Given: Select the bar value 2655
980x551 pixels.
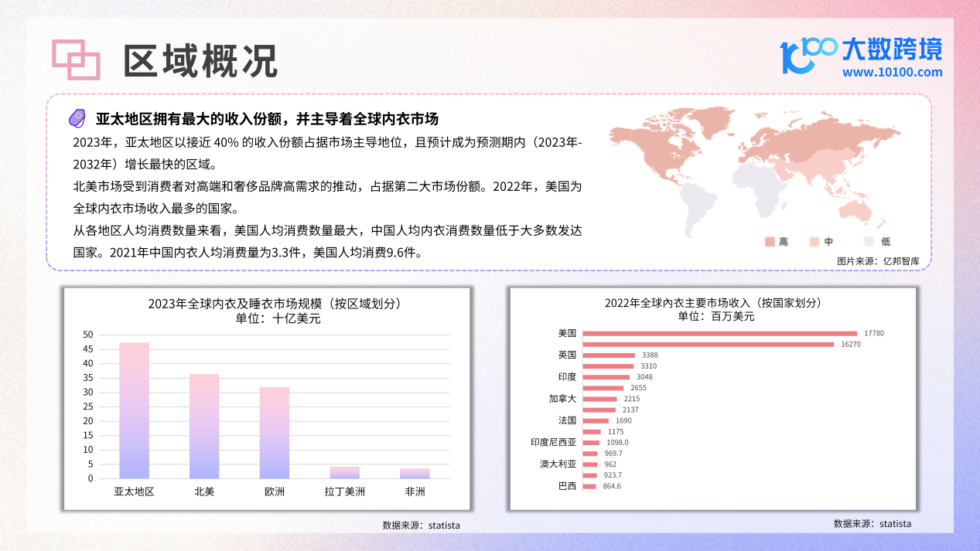Looking at the screenshot, I should click(x=638, y=388).
